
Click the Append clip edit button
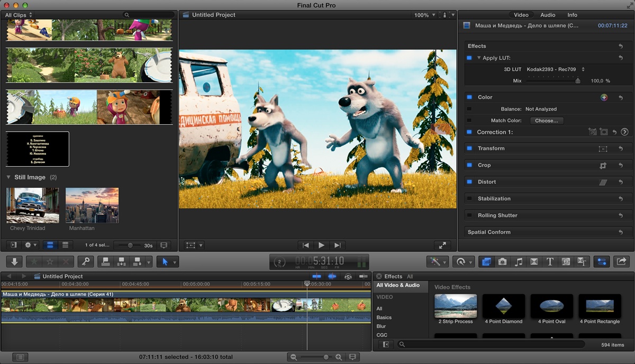[x=138, y=261]
